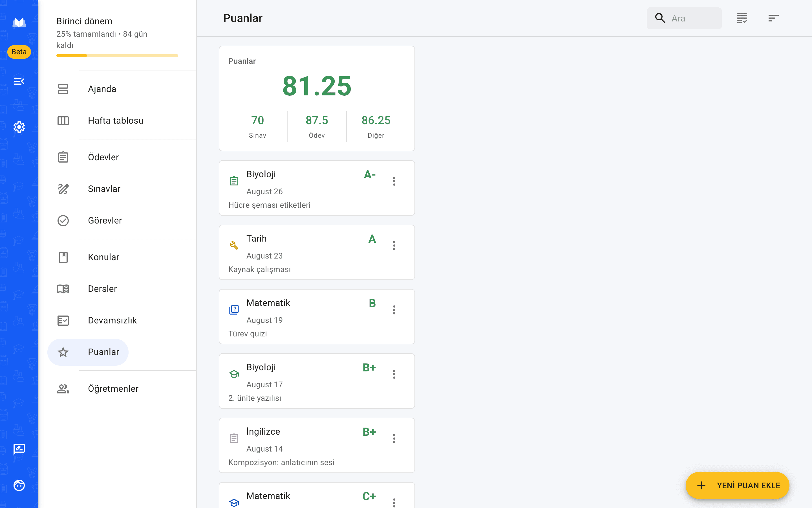Click the search magnifier icon
The width and height of the screenshot is (812, 508).
(x=660, y=18)
